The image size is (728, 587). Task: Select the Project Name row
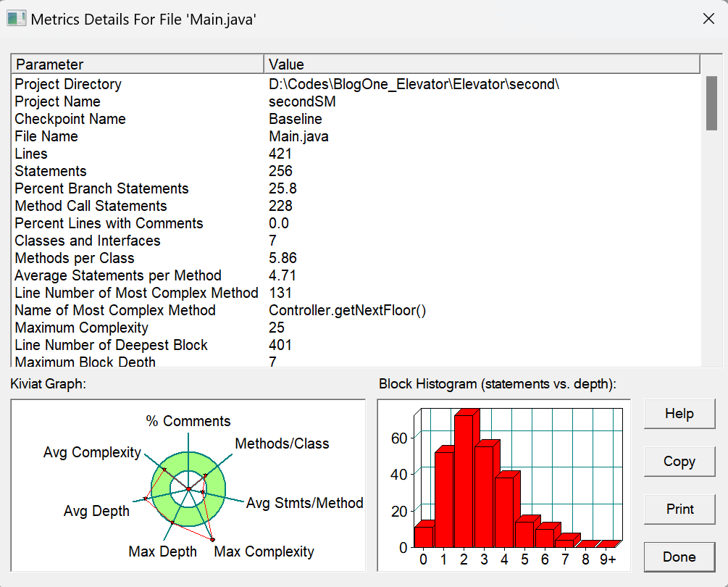[x=356, y=101]
